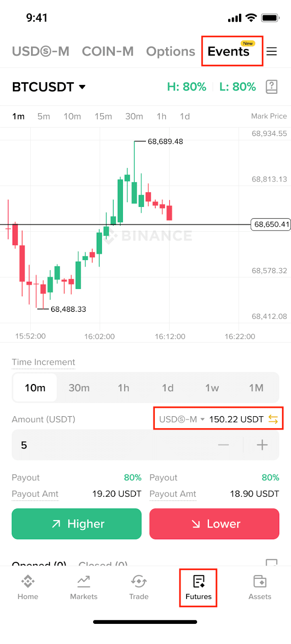Switch to the COIN-M tab
Viewport: 291px width, 644px height.
(x=108, y=52)
